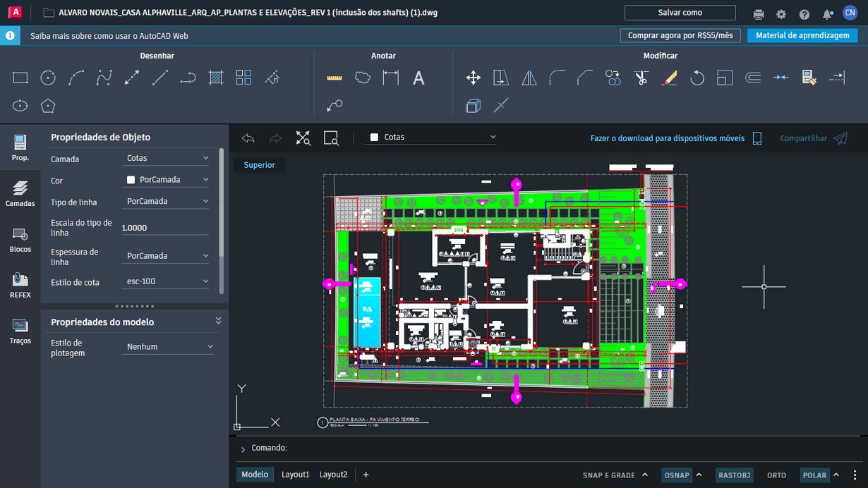
Task: Toggle OSNAP object snap
Action: [x=676, y=475]
